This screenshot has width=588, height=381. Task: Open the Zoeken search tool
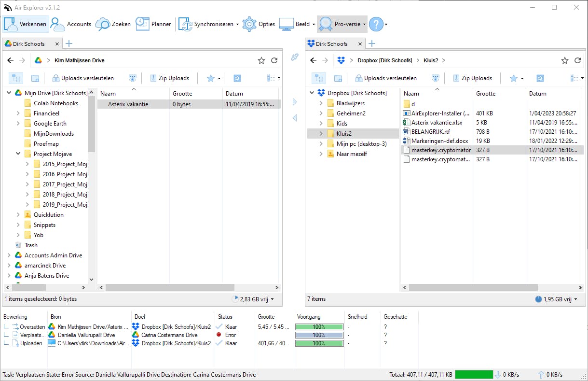pyautogui.click(x=113, y=24)
